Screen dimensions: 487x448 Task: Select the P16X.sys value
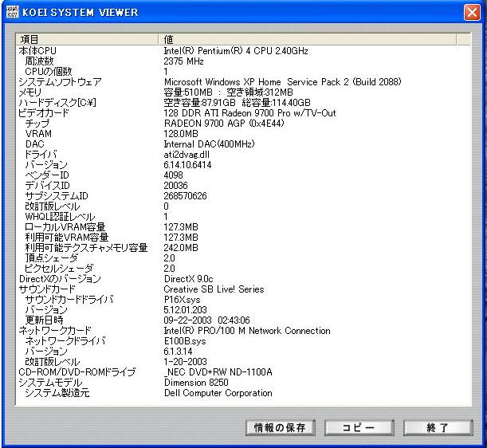click(182, 300)
